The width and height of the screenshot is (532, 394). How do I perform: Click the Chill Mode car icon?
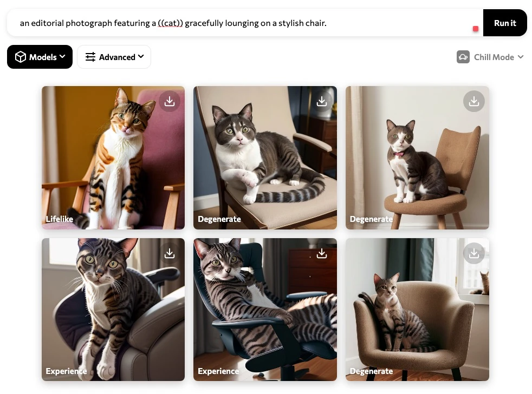pos(463,57)
